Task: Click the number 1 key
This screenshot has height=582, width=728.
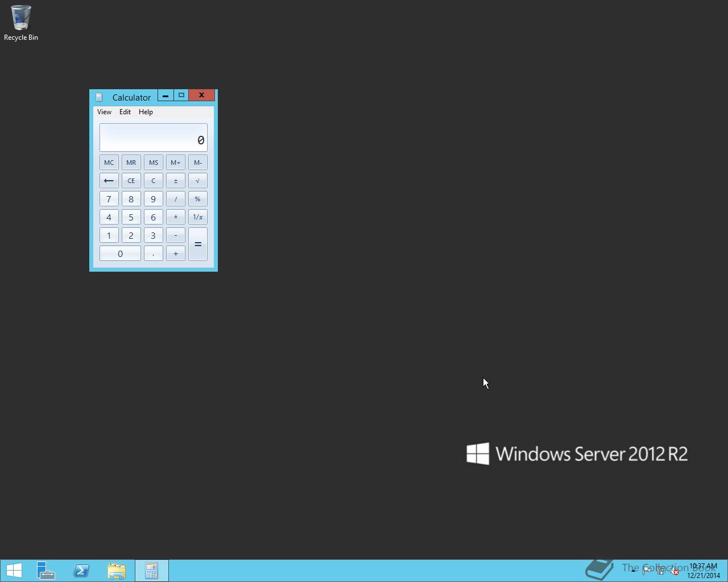Action: pyautogui.click(x=109, y=235)
